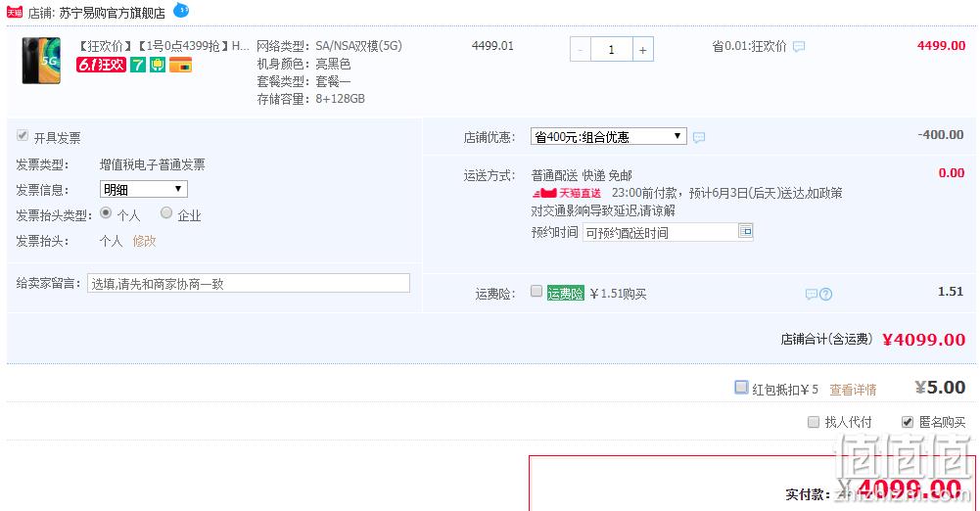Select 个人 invoice title type

point(106,213)
